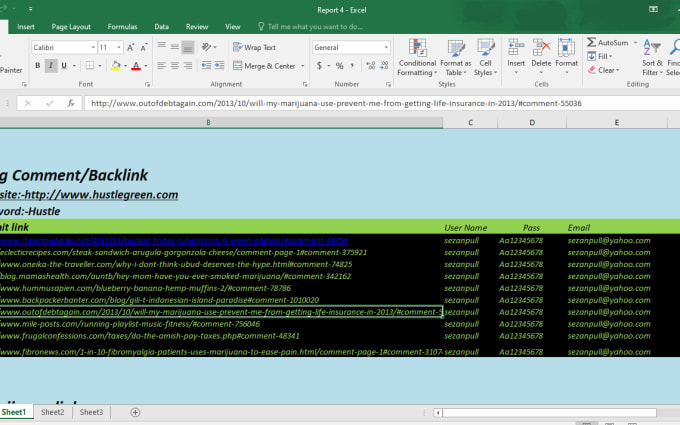Select the mile-posts.com comment link cell
Viewport: 680px width, 425px height.
coord(130,324)
